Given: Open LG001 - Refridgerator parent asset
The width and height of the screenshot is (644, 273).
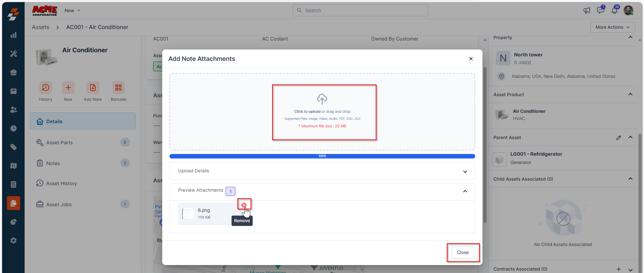Looking at the screenshot, I should click(x=536, y=154).
